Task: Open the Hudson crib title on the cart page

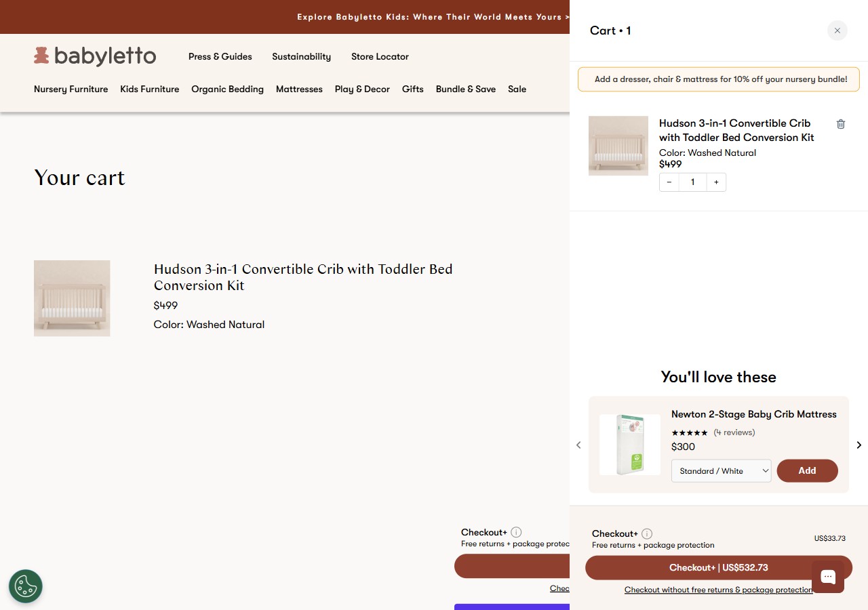Action: tap(303, 277)
